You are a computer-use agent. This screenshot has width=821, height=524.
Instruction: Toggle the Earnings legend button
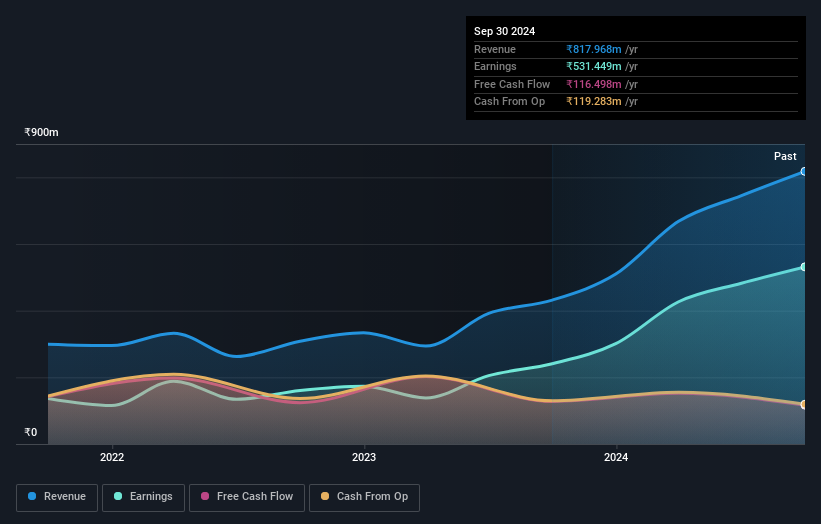coord(143,497)
